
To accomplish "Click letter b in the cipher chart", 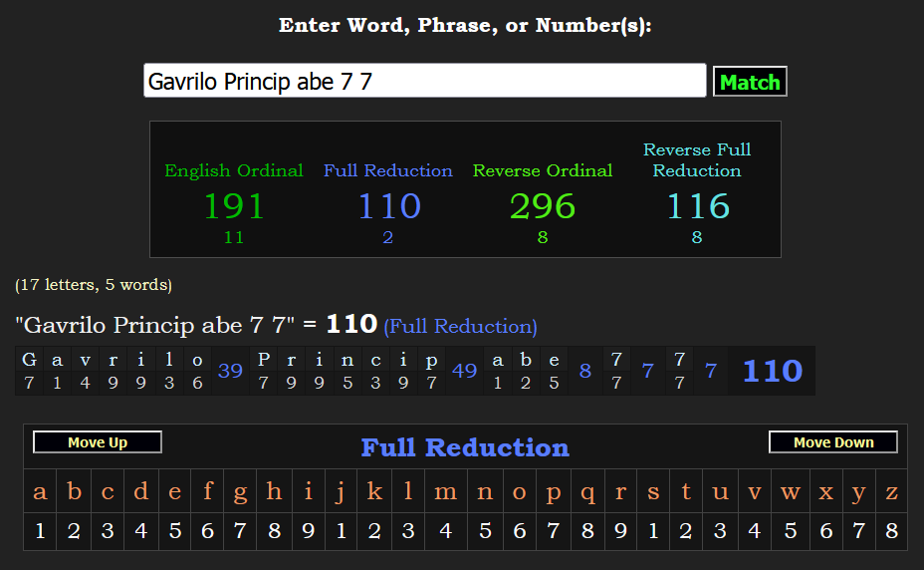I will [74, 491].
